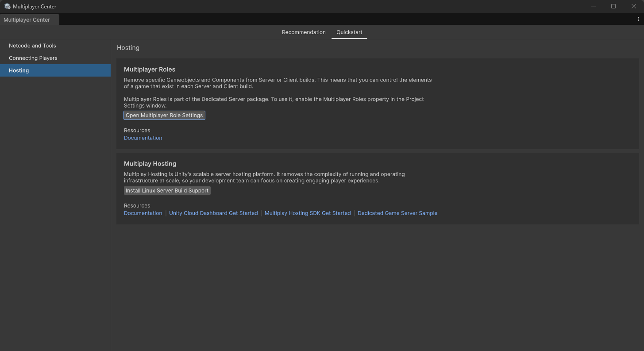This screenshot has width=644, height=351.
Task: Select Connecting Players in sidebar
Action: pyautogui.click(x=55, y=58)
